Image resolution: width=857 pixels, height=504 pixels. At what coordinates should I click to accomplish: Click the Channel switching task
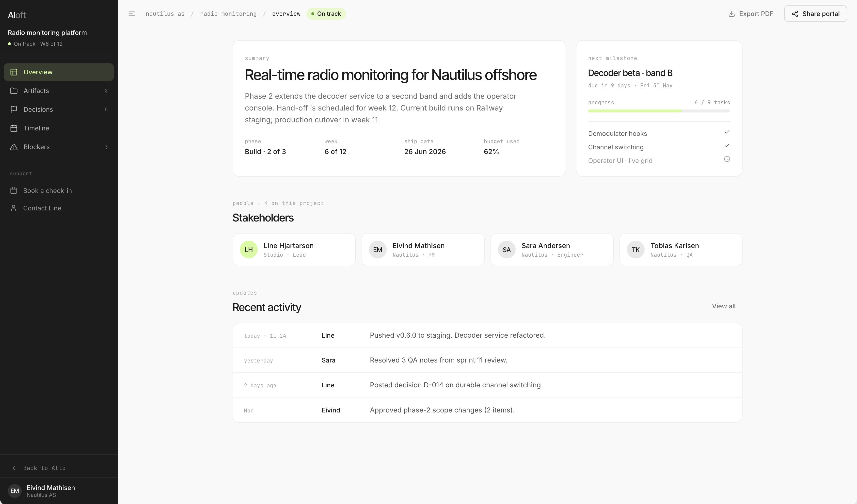point(659,147)
